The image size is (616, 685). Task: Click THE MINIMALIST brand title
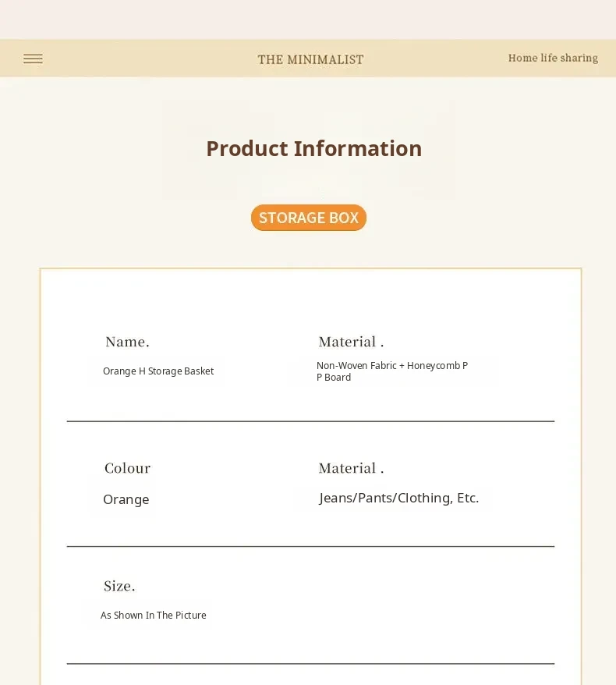pyautogui.click(x=310, y=60)
